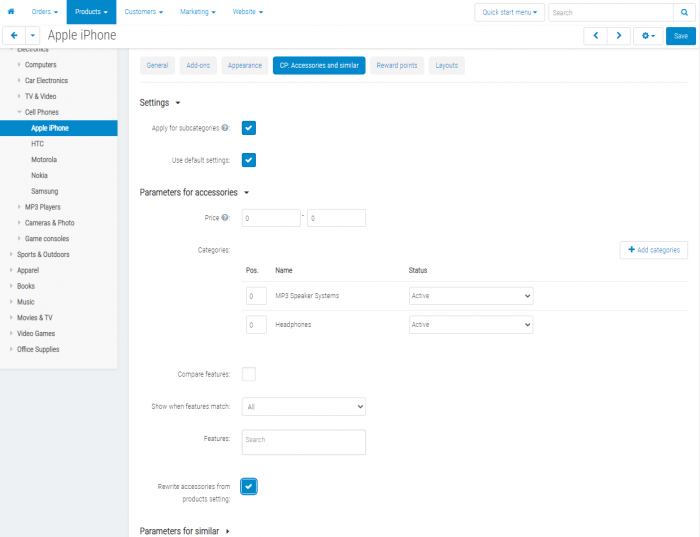The width and height of the screenshot is (700, 537).
Task: Click the search magnifier icon
Action: click(x=684, y=12)
